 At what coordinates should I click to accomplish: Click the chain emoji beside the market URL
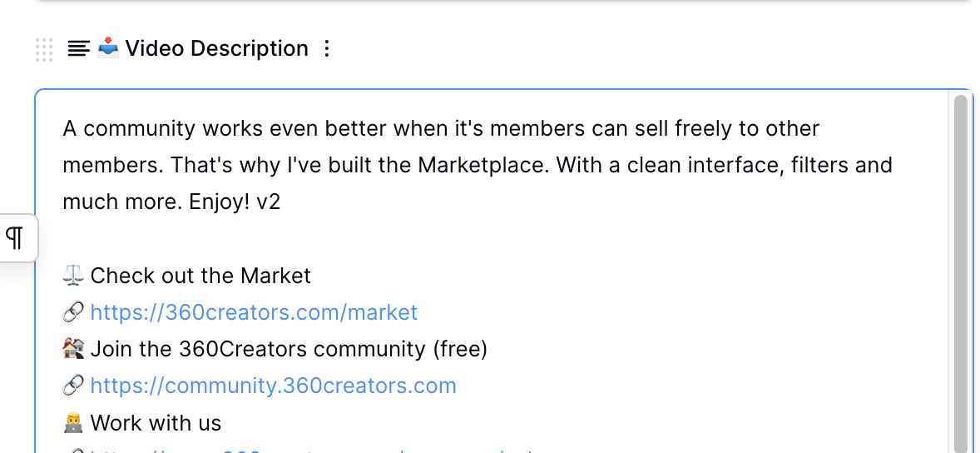[73, 312]
